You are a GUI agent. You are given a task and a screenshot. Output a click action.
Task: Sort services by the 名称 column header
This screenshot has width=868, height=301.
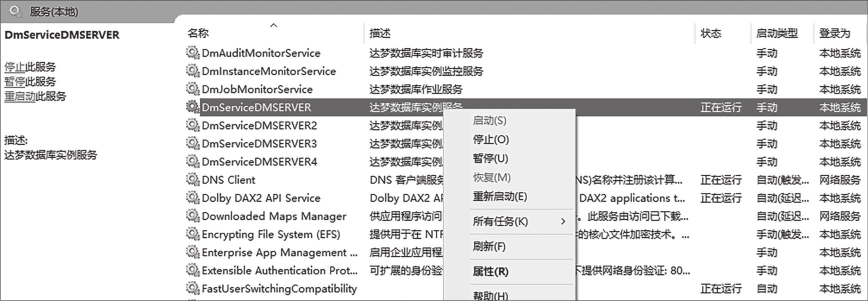(x=198, y=33)
